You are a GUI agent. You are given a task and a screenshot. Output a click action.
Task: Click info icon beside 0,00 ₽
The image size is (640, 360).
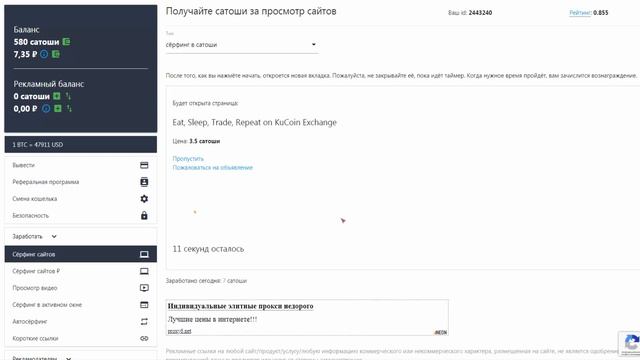point(46,109)
